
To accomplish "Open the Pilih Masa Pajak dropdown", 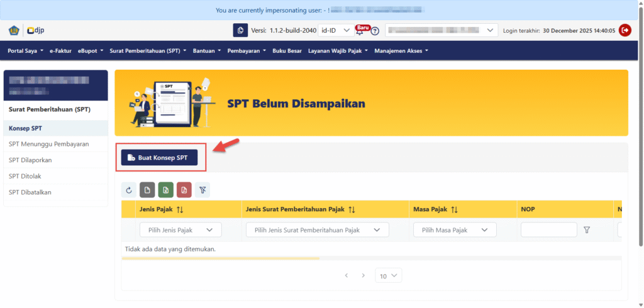I will pyautogui.click(x=454, y=230).
